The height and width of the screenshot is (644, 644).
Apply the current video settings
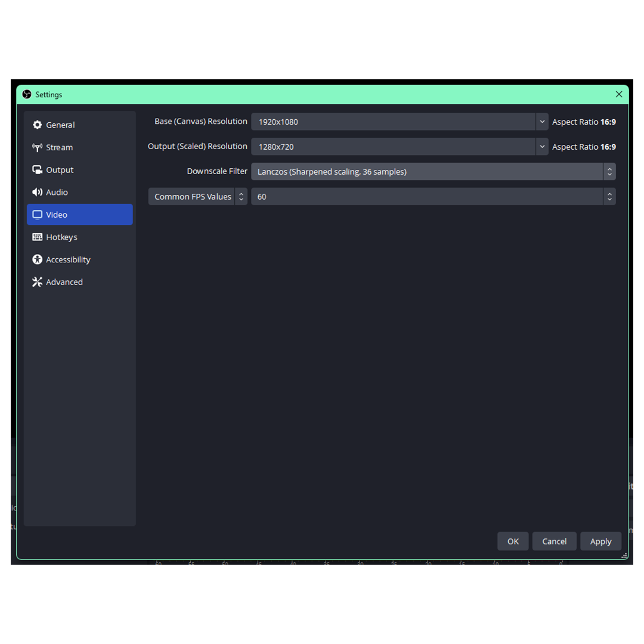click(x=601, y=541)
